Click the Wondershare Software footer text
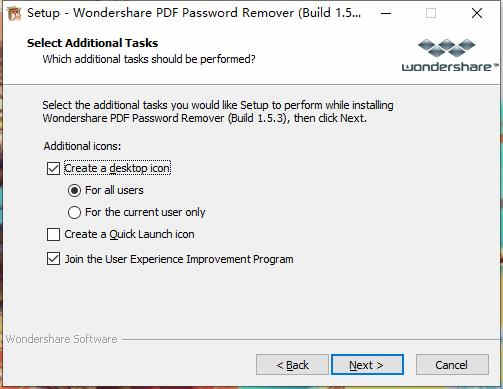 coord(62,339)
